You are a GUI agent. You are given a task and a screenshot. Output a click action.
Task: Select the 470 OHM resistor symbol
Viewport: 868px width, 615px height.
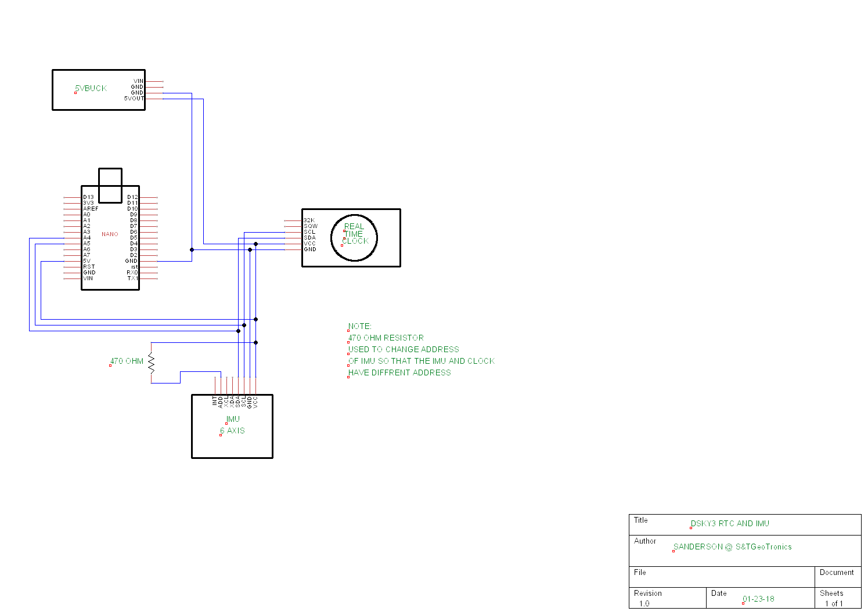(x=150, y=364)
